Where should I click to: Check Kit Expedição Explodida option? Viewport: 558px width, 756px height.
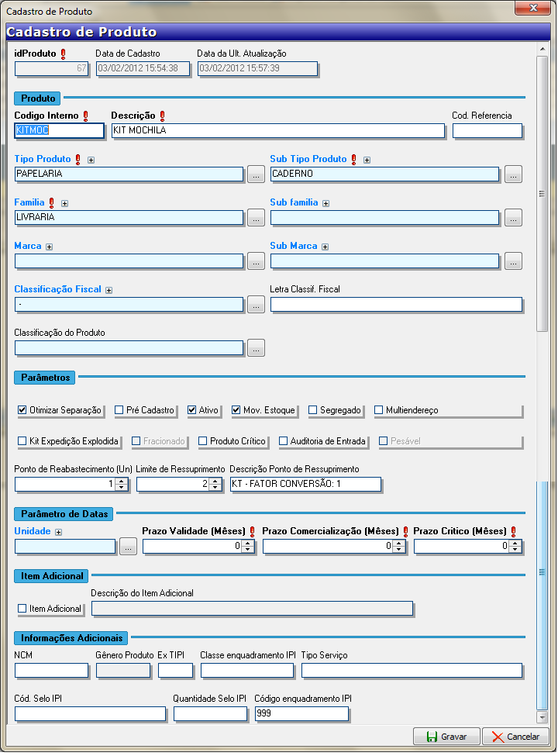pyautogui.click(x=22, y=443)
